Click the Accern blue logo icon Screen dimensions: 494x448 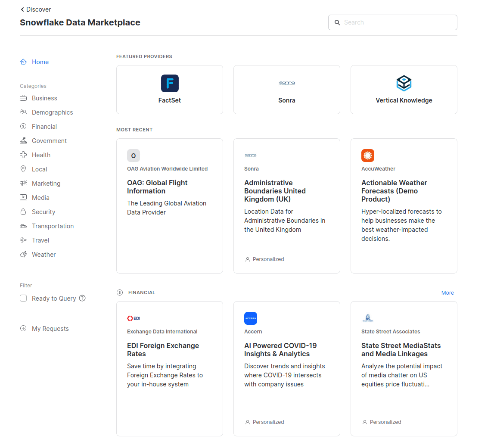click(251, 318)
